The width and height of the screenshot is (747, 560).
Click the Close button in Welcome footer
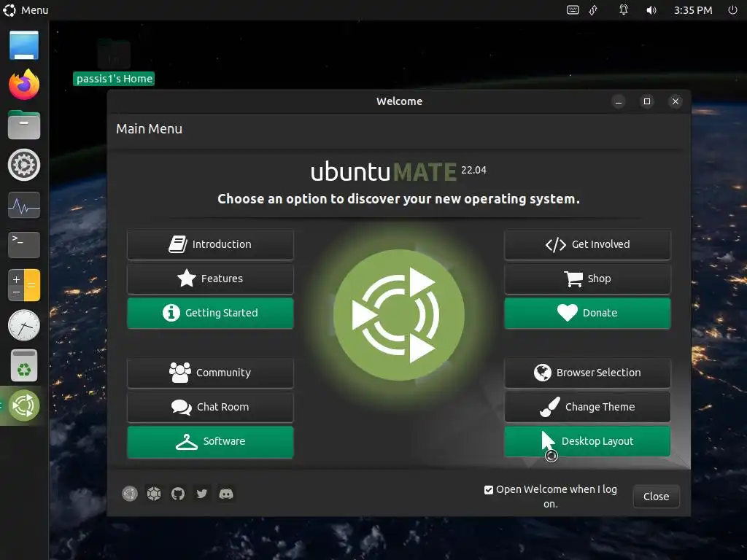[656, 496]
